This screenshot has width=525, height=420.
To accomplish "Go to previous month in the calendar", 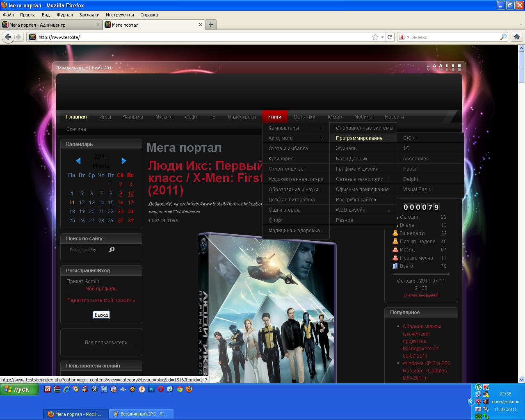I will [78, 161].
